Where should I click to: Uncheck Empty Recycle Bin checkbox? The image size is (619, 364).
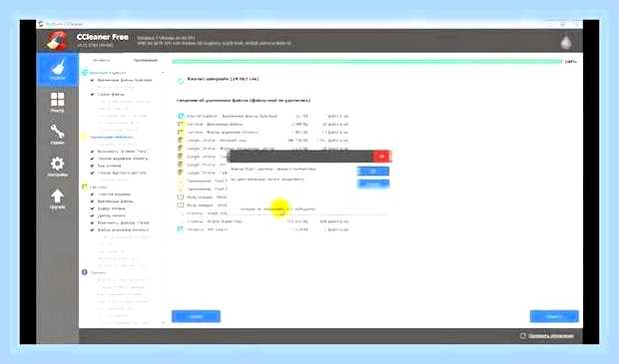93,194
